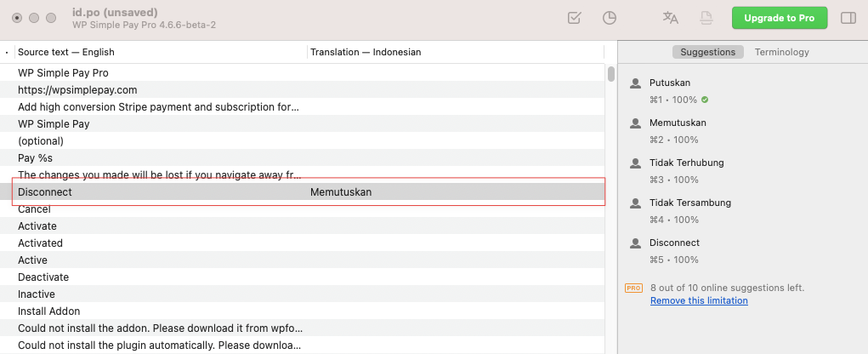Image resolution: width=868 pixels, height=354 pixels.
Task: Click the green checkmark next to ⌘1 100%
Action: point(705,100)
